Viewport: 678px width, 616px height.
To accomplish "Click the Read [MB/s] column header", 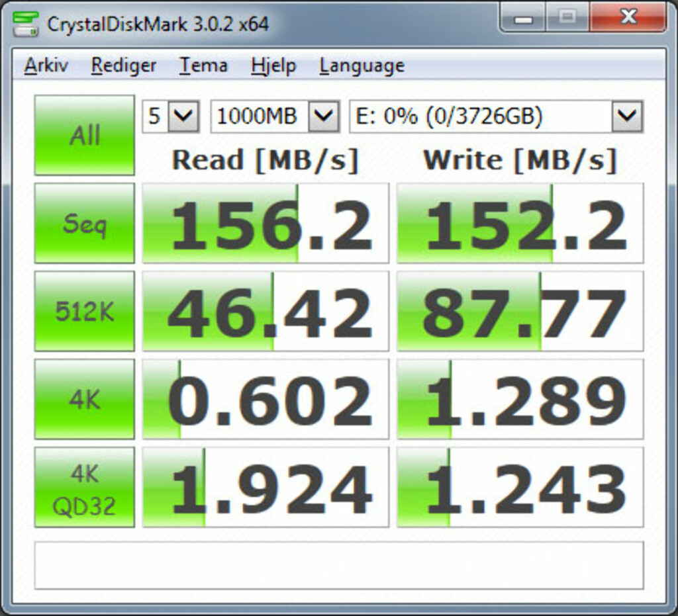I will coord(266,161).
